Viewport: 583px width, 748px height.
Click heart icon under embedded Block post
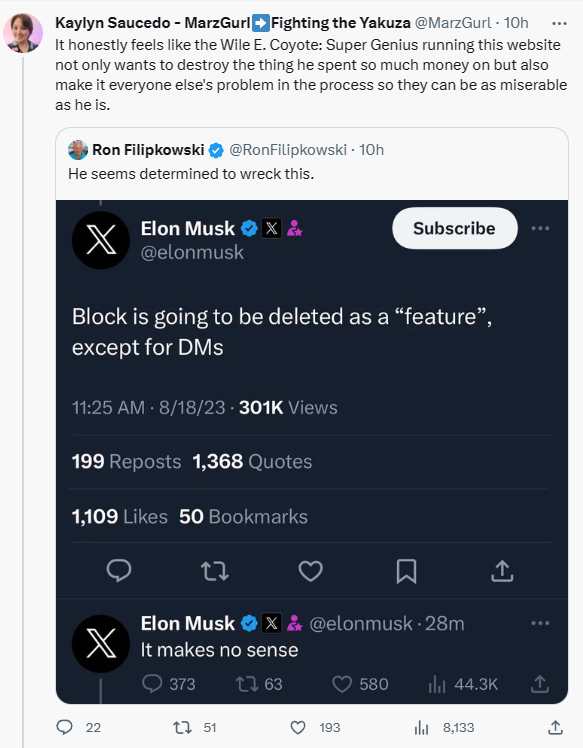tap(311, 571)
